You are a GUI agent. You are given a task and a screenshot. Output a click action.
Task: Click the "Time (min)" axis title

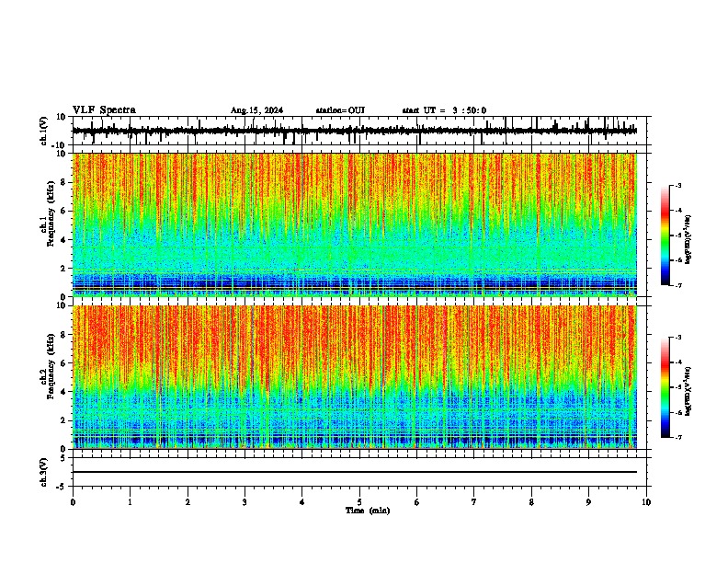(368, 511)
